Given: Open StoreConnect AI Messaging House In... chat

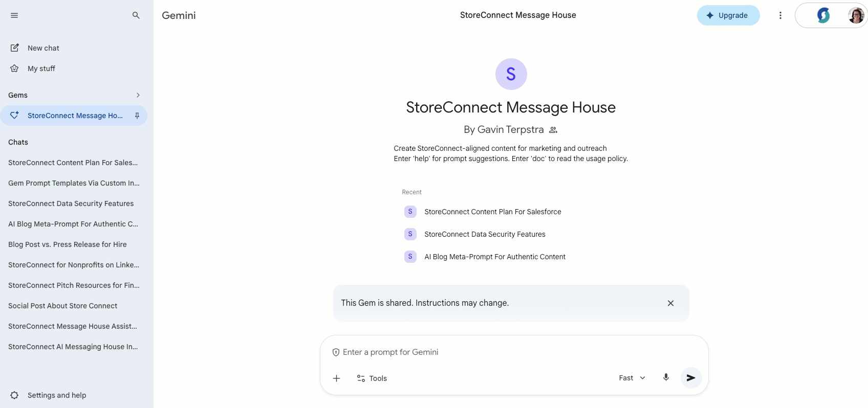Looking at the screenshot, I should (73, 347).
